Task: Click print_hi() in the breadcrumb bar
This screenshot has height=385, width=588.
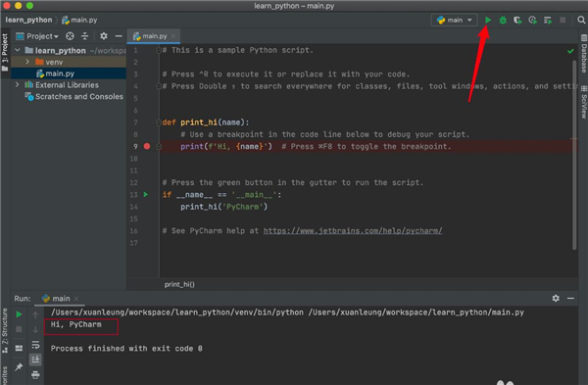Action: coord(179,284)
